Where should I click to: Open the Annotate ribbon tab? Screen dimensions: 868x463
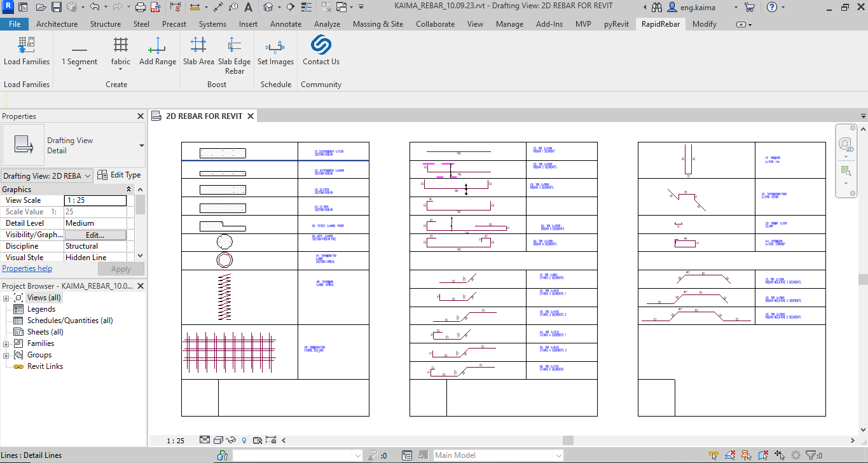pyautogui.click(x=286, y=24)
